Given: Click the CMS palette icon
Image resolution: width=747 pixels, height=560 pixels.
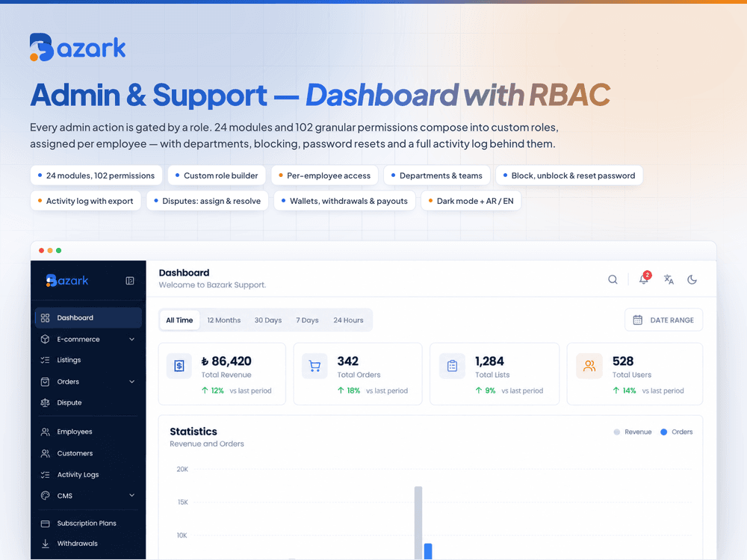Looking at the screenshot, I should [x=46, y=496].
